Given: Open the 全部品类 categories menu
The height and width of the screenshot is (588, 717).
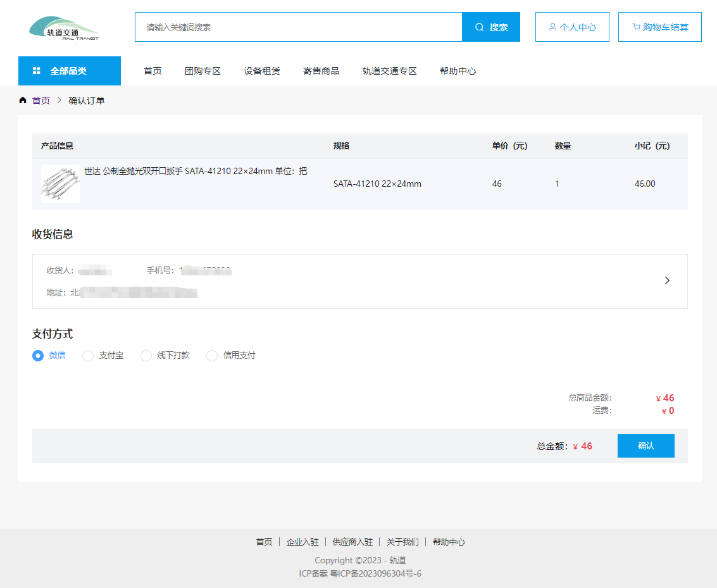Looking at the screenshot, I should (69, 71).
